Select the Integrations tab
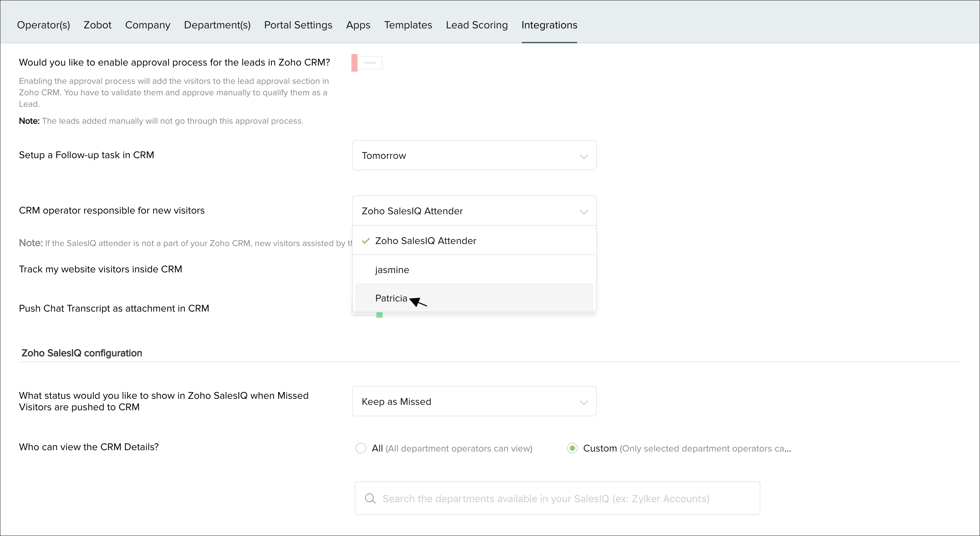The width and height of the screenshot is (980, 536). click(x=549, y=25)
